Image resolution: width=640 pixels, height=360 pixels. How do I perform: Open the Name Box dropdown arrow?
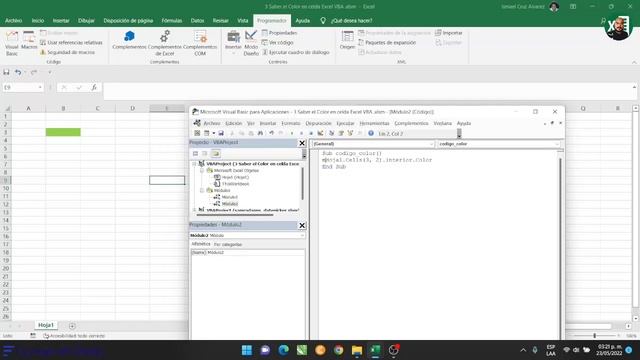(x=40, y=87)
